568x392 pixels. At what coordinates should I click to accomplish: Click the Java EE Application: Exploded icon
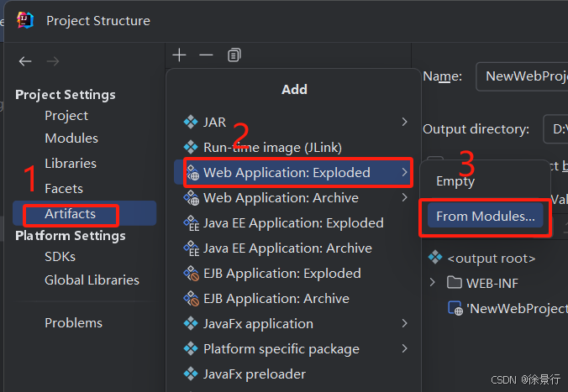tap(192, 223)
